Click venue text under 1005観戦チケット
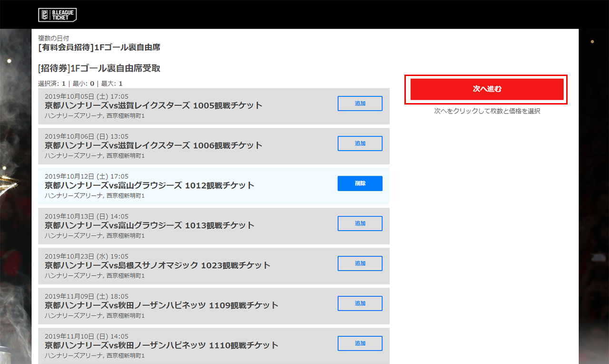 95,115
